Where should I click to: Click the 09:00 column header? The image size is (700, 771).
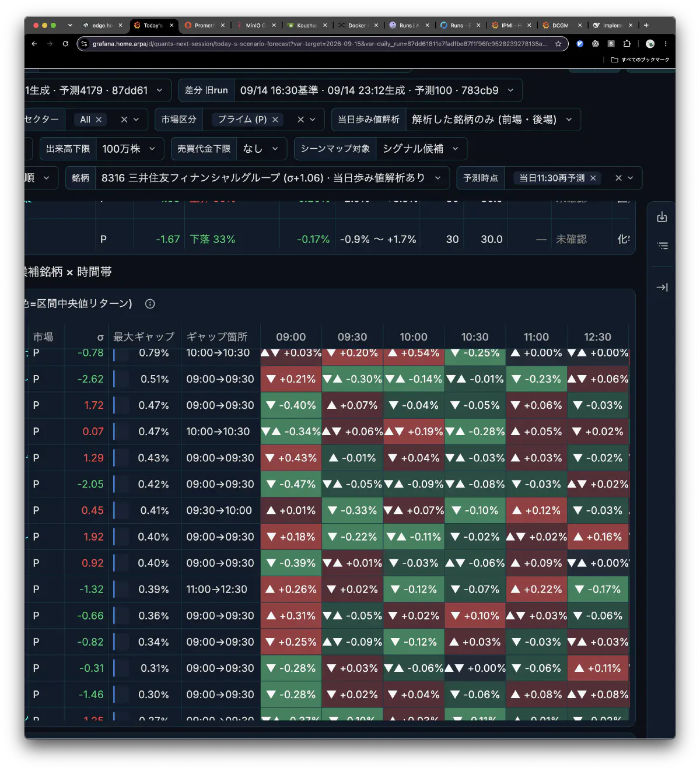point(291,337)
